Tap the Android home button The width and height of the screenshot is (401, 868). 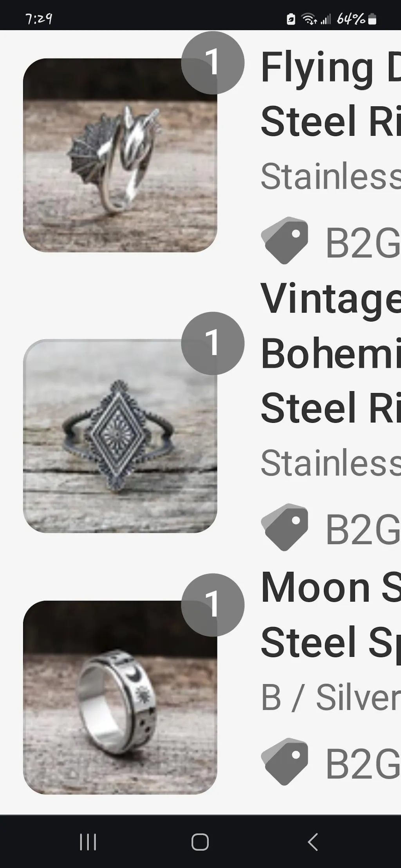click(x=200, y=842)
